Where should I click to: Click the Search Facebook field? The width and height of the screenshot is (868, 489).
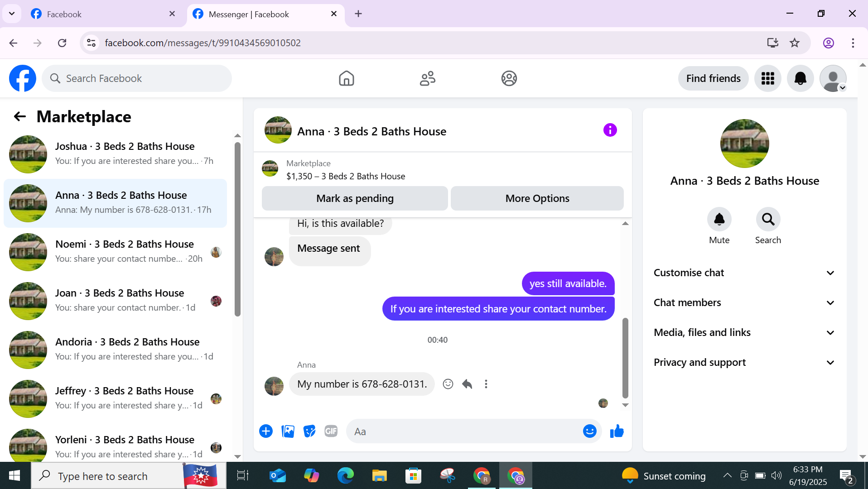(137, 78)
